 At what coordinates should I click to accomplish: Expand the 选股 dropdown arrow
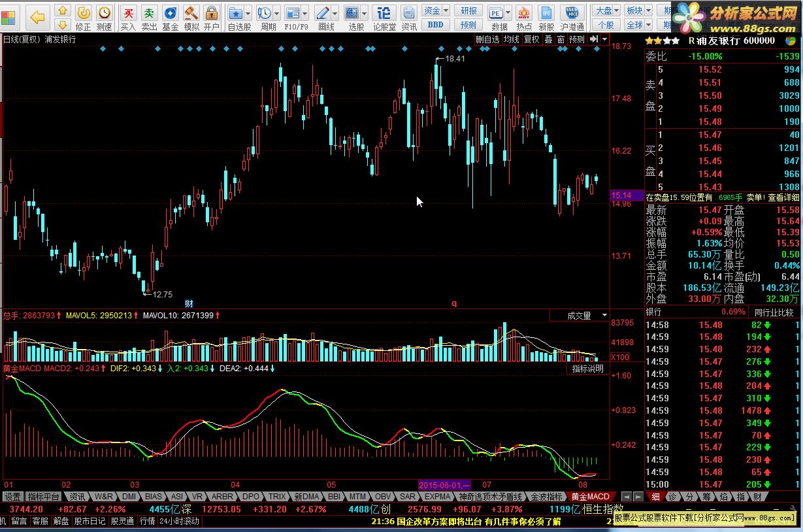[x=365, y=13]
